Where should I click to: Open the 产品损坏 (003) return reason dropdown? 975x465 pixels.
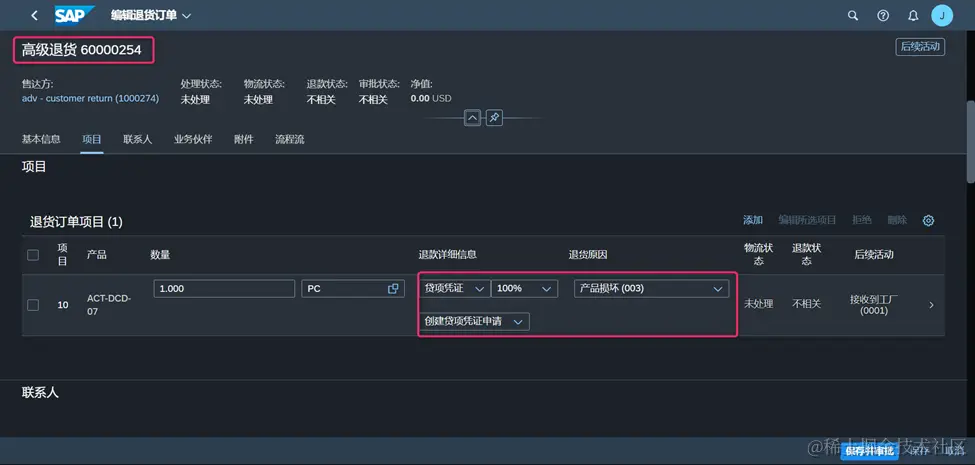[x=651, y=288]
